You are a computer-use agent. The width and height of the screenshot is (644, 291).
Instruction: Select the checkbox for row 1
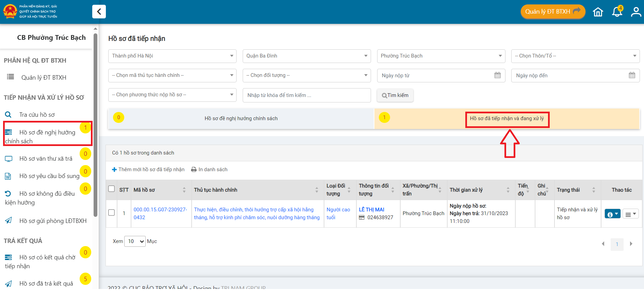click(111, 213)
